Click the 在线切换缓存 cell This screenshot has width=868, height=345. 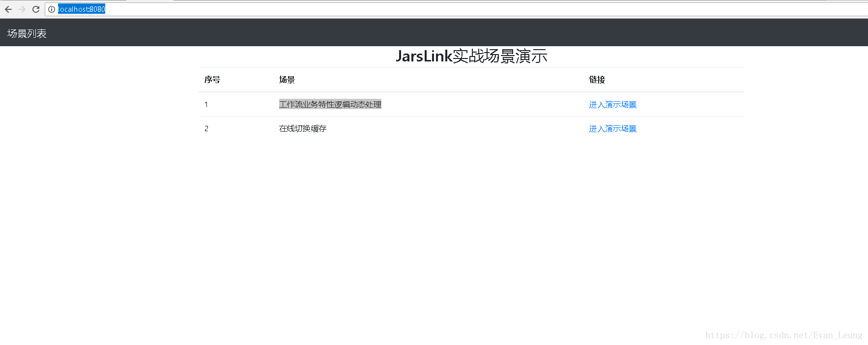pos(303,129)
